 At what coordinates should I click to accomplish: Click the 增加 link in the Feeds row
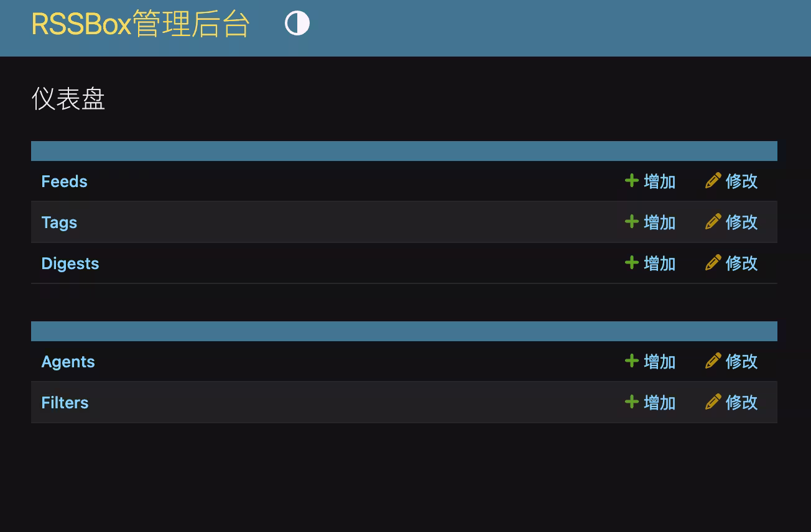click(x=659, y=181)
